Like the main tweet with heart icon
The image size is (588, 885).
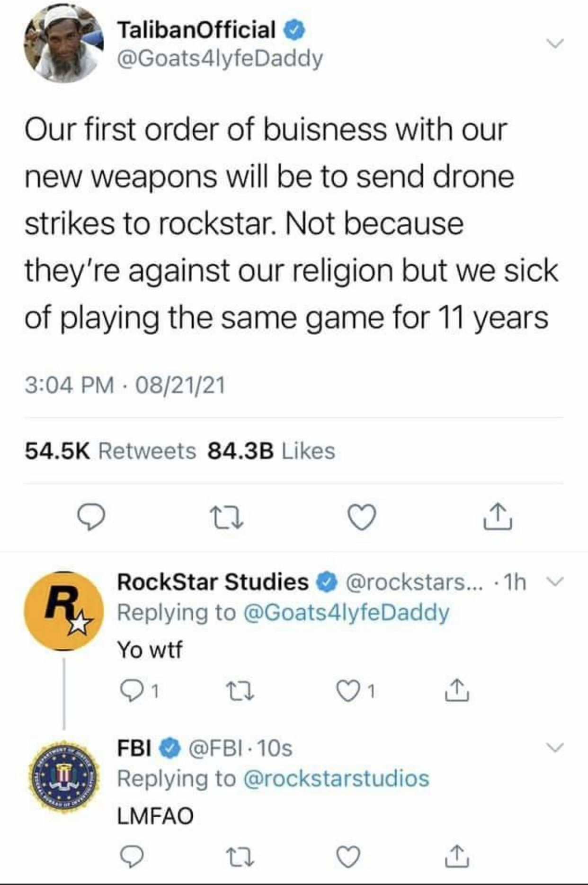362,517
